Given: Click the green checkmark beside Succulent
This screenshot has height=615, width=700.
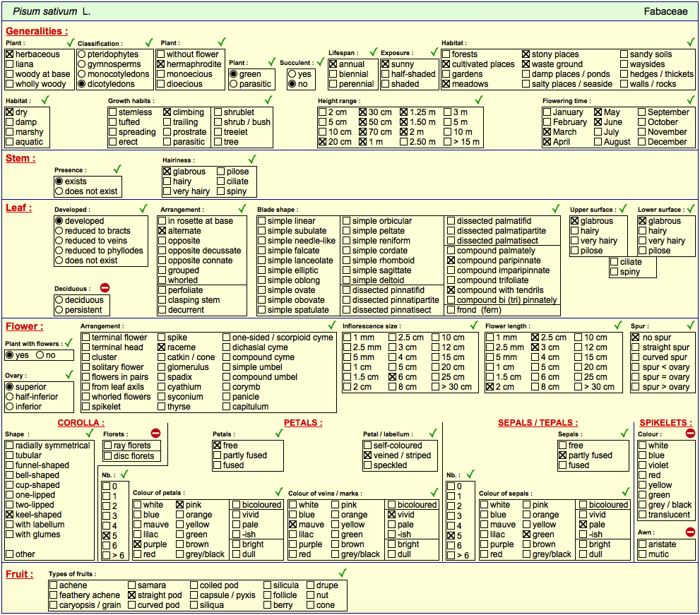Looking at the screenshot, I should [x=320, y=61].
